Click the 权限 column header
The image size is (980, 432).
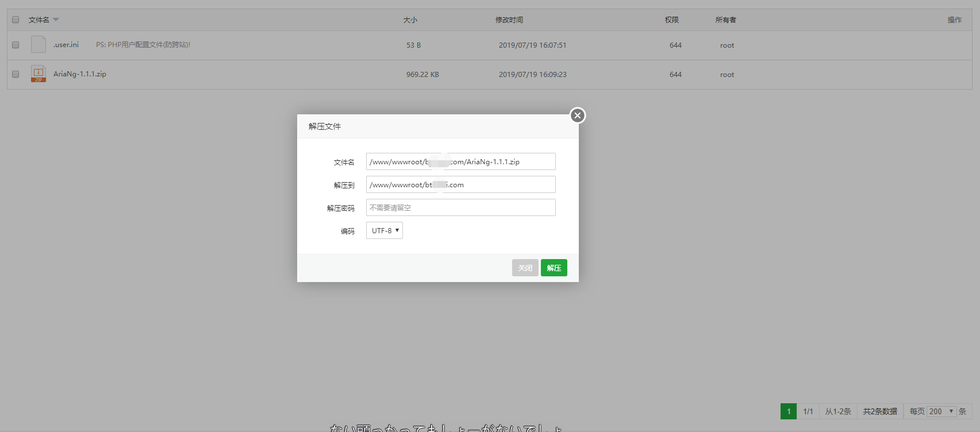[672, 20]
